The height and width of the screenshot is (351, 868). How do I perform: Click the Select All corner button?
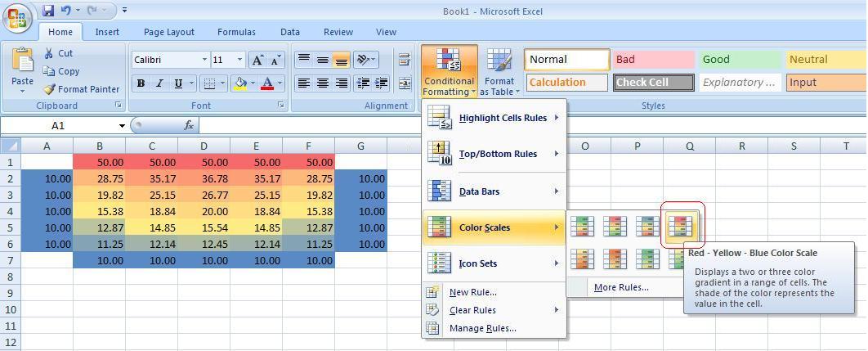tap(10, 146)
